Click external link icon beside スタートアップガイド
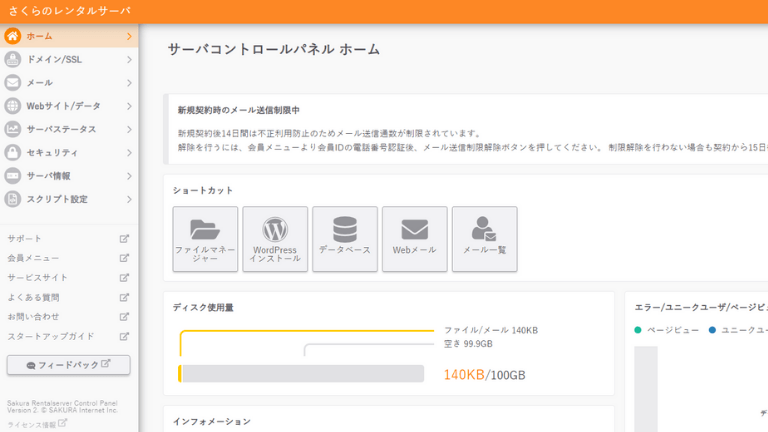The image size is (768, 432). click(x=124, y=336)
